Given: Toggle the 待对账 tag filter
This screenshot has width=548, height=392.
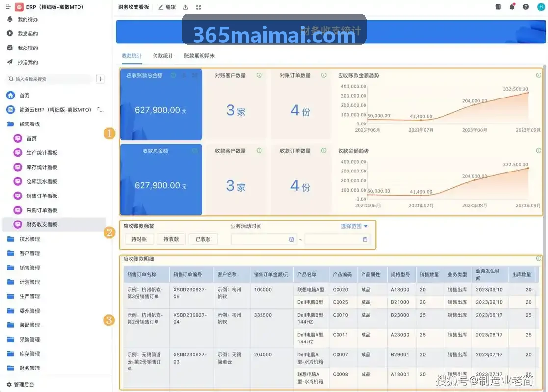Looking at the screenshot, I should tap(139, 239).
